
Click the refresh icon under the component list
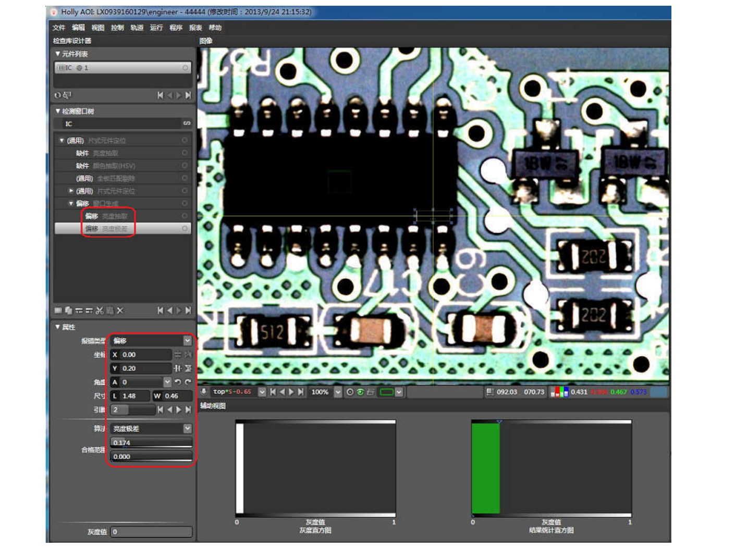[x=57, y=95]
